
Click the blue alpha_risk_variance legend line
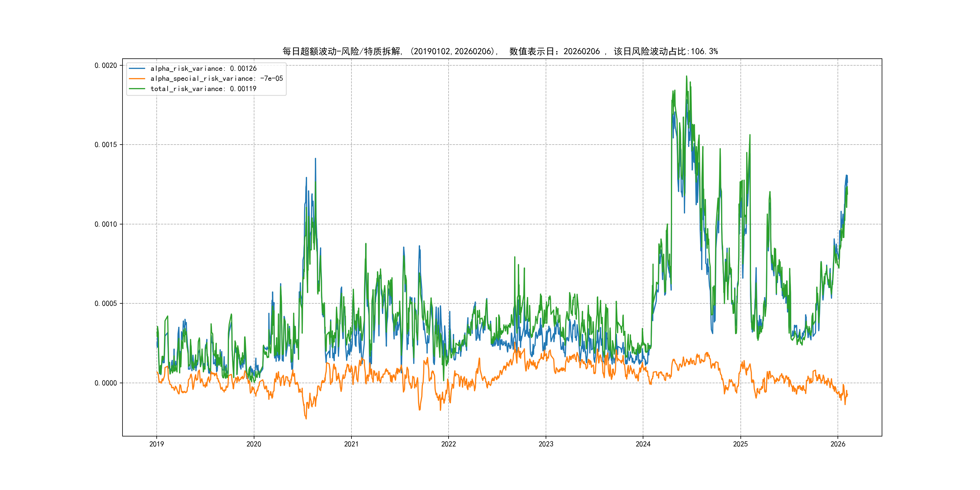[x=137, y=68]
